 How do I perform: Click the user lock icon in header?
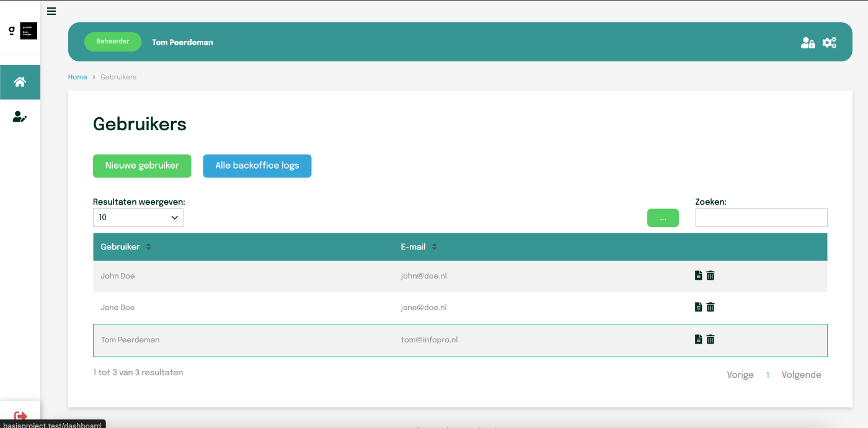pyautogui.click(x=807, y=43)
